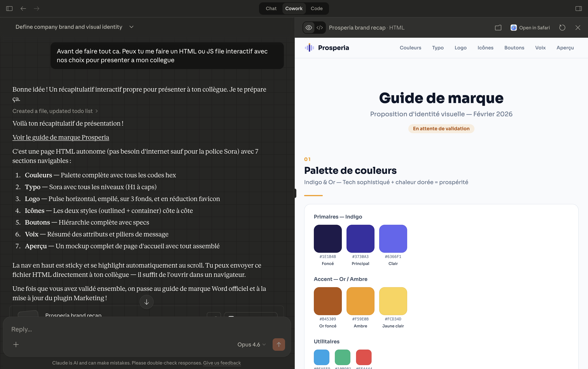Open the attachment menu with the plus icon
The width and height of the screenshot is (588, 369).
click(16, 344)
